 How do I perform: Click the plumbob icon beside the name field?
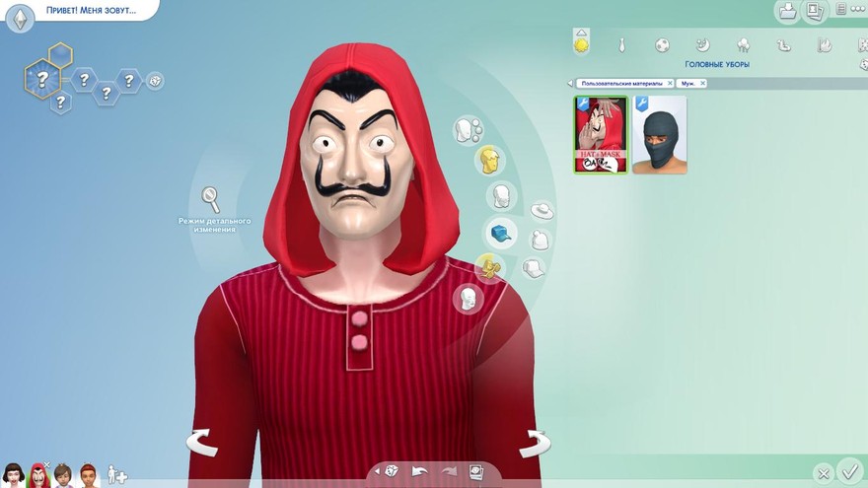coord(21,19)
